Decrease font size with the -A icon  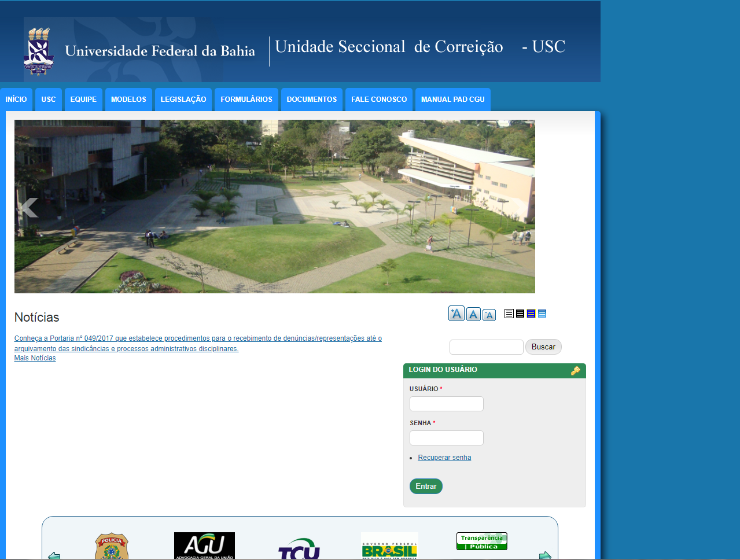click(489, 315)
